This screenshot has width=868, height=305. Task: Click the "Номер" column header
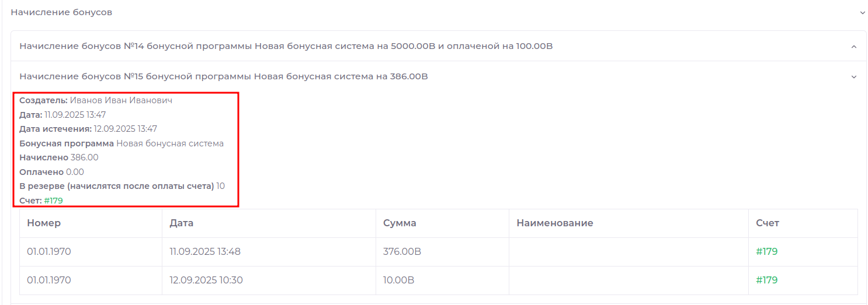pos(44,223)
